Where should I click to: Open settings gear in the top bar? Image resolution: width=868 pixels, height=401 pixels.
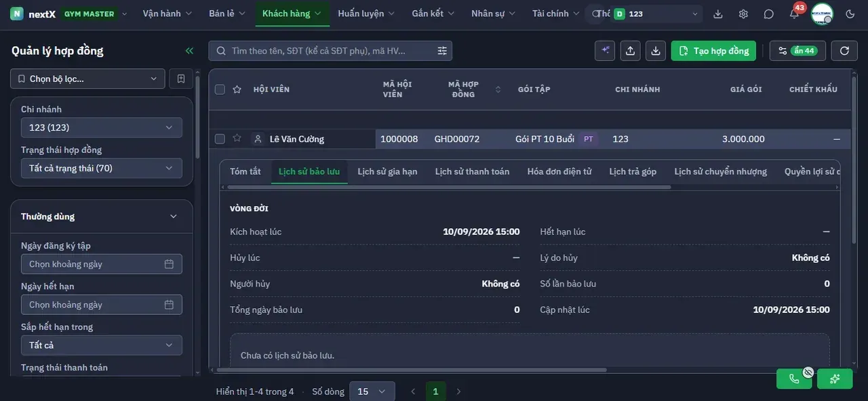pyautogui.click(x=743, y=14)
